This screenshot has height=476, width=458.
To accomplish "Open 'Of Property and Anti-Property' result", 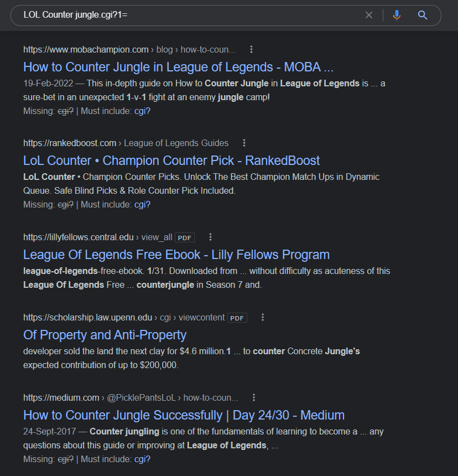I will (x=105, y=335).
